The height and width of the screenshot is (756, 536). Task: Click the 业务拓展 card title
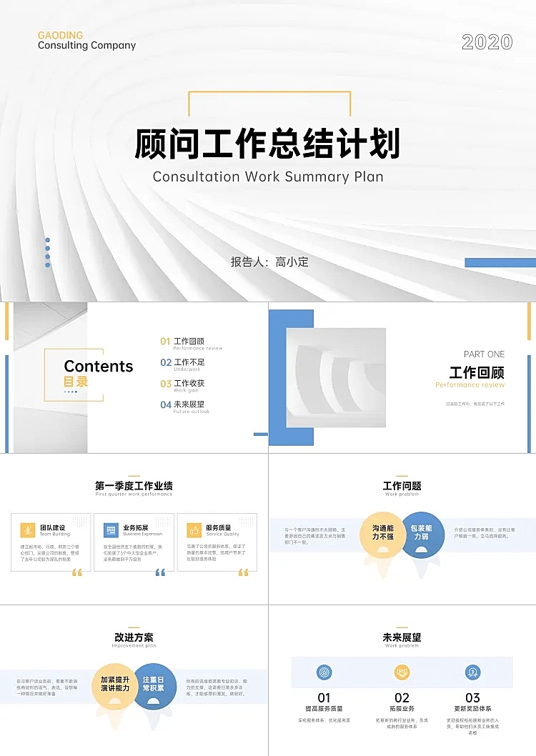coord(136,527)
